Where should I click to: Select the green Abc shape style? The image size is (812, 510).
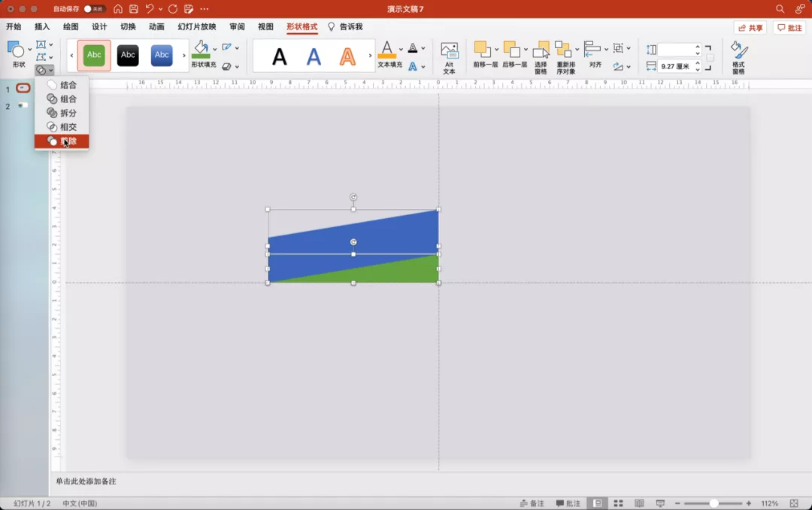coord(94,55)
